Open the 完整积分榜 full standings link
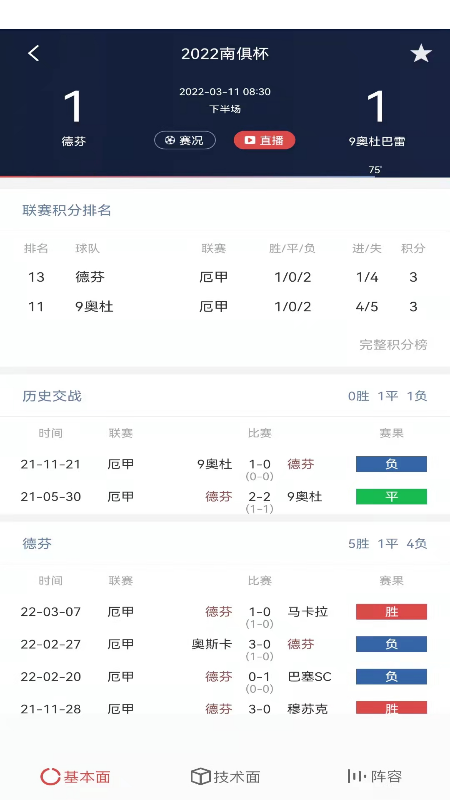The image size is (450, 800). [x=393, y=344]
